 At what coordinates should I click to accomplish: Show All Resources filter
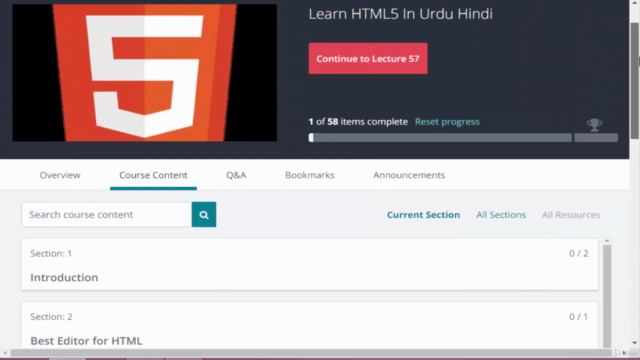pos(571,215)
